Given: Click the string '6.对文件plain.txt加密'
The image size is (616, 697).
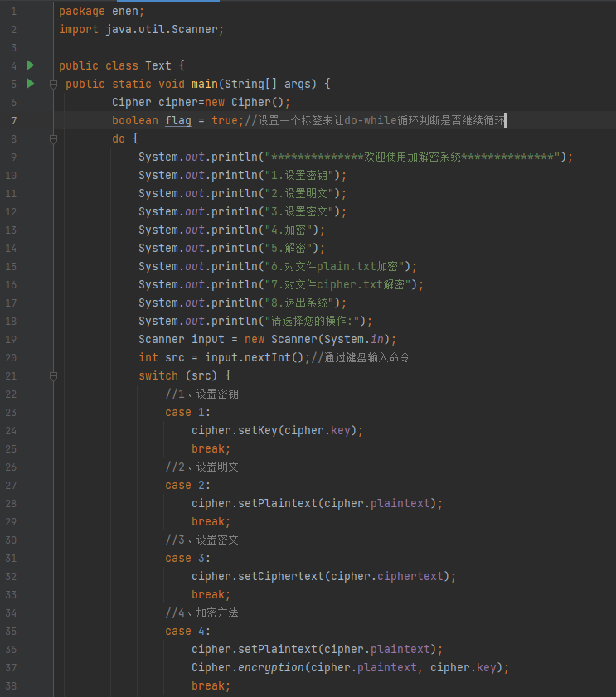Looking at the screenshot, I should 335,266.
